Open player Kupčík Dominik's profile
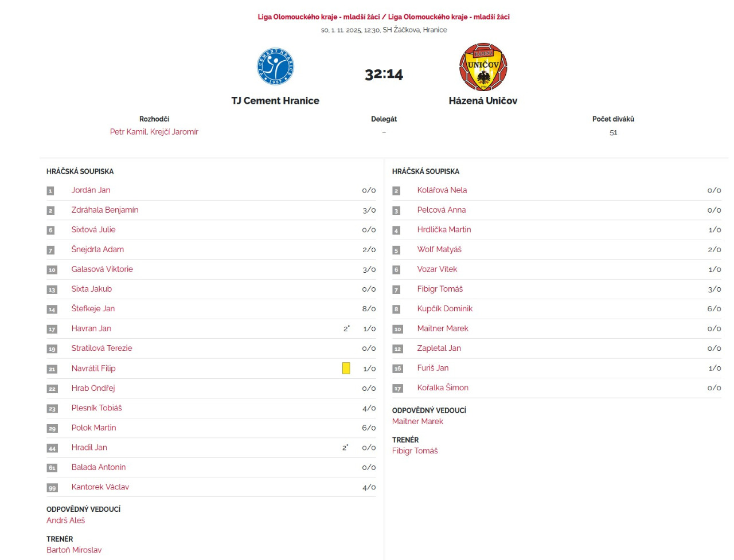Screen dimensions: 734x560 click(444, 308)
